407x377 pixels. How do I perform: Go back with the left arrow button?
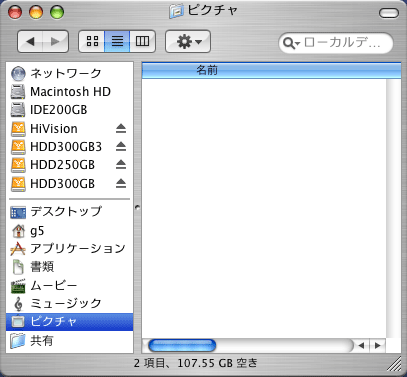tap(30, 41)
